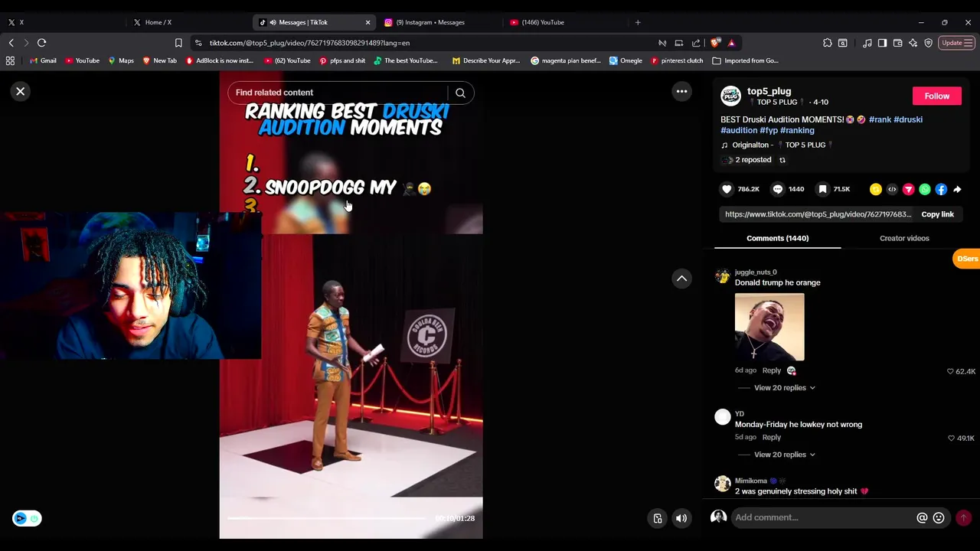The width and height of the screenshot is (980, 551).
Task: Open Imported from Go... bookmarks folder
Action: 745,60
